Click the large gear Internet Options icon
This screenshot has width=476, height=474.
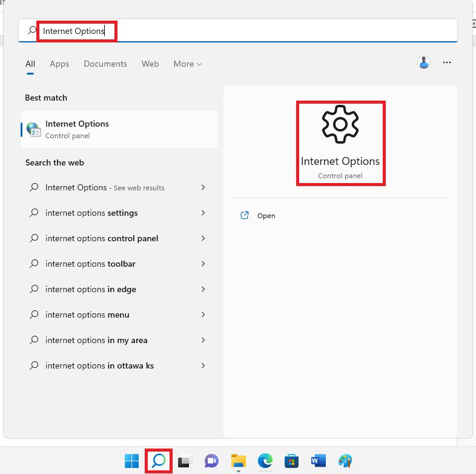click(340, 124)
